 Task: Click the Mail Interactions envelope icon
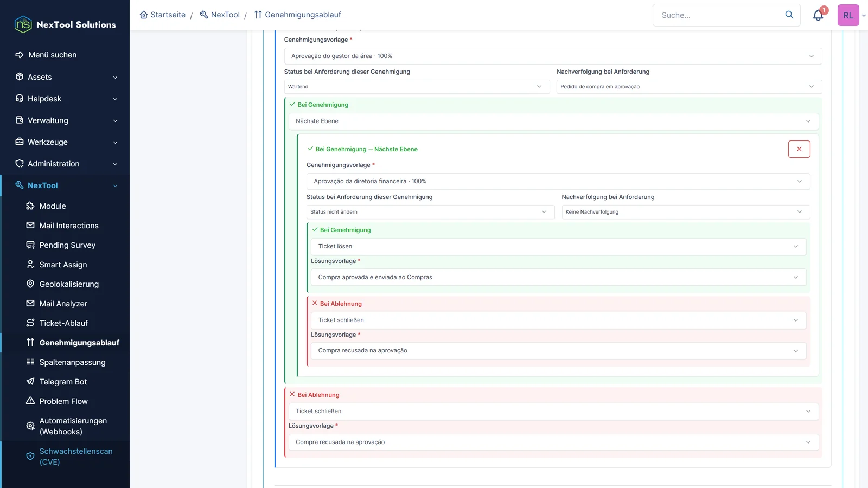click(x=30, y=226)
